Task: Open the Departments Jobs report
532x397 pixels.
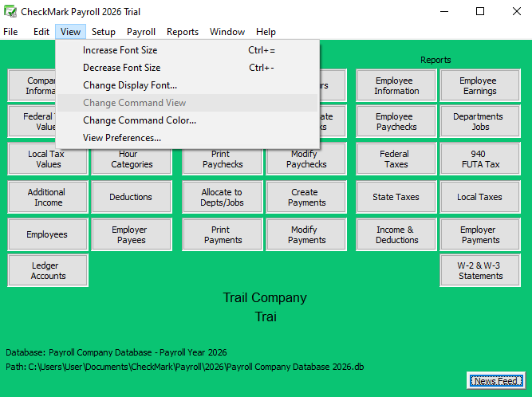Action: pyautogui.click(x=480, y=121)
